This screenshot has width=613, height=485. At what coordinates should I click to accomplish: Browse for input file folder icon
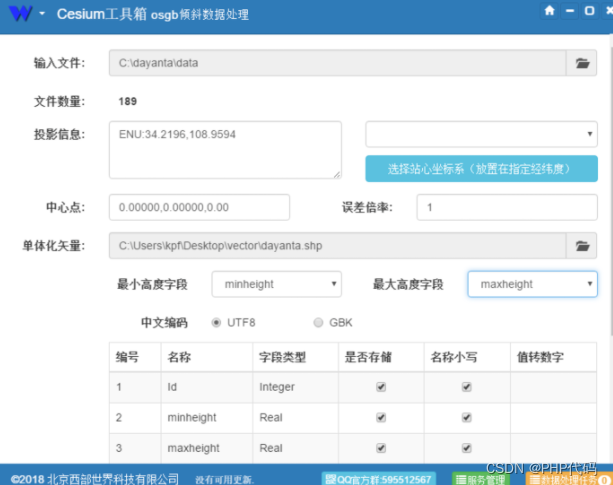pos(582,63)
